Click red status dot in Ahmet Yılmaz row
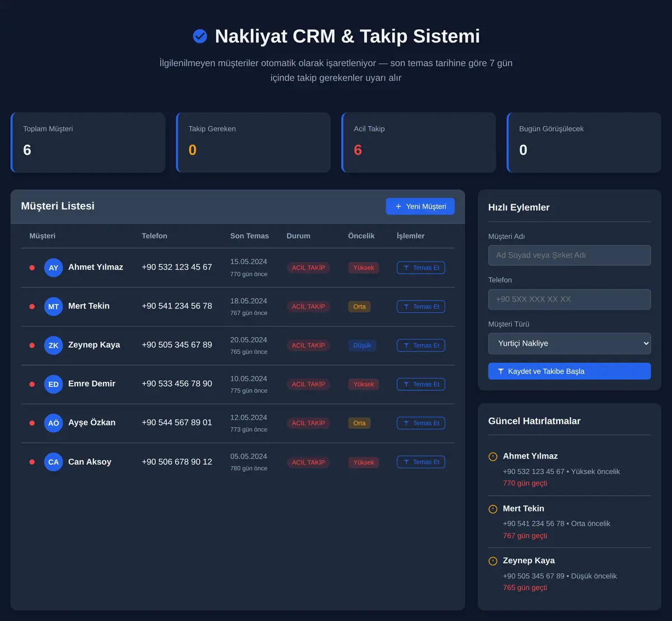The height and width of the screenshot is (621, 672). [32, 268]
